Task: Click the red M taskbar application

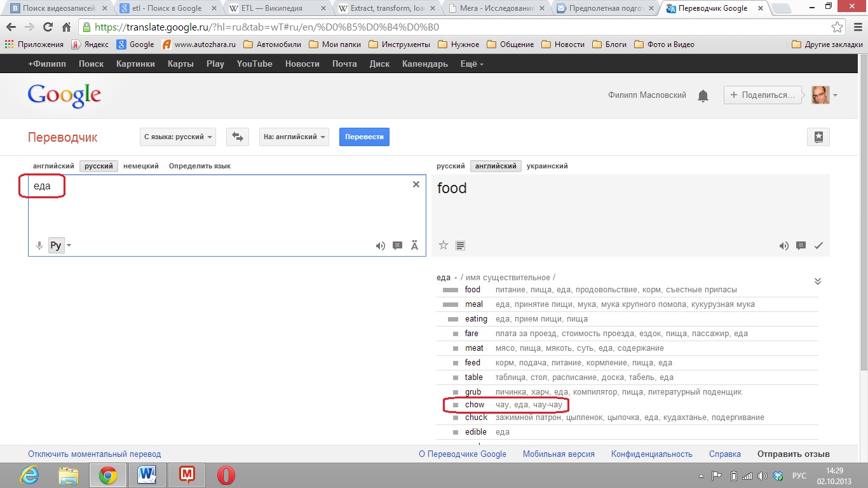Action: coord(186,475)
